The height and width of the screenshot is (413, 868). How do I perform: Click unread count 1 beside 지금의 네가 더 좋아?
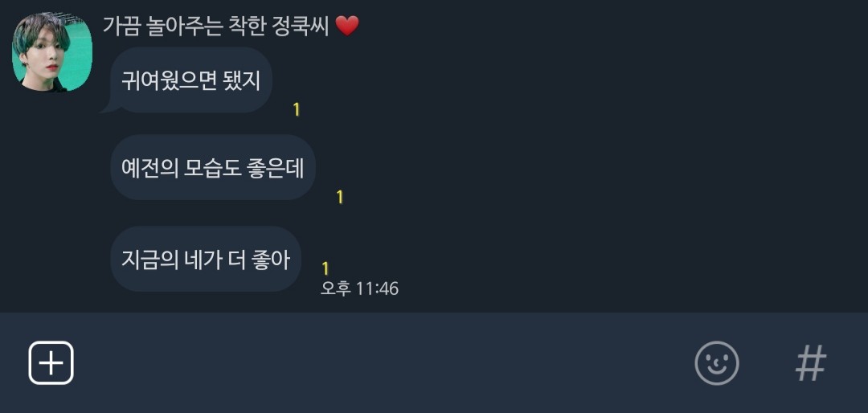tap(325, 268)
